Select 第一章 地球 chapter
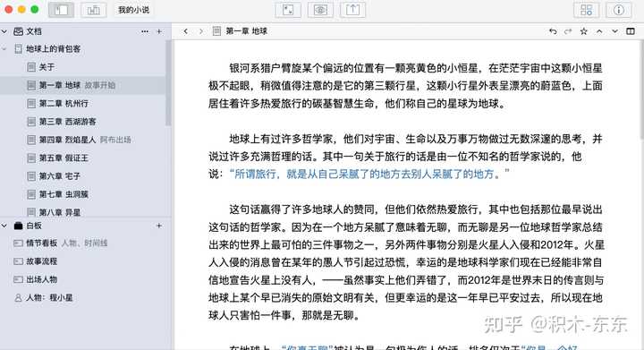644x350 pixels. [82, 85]
